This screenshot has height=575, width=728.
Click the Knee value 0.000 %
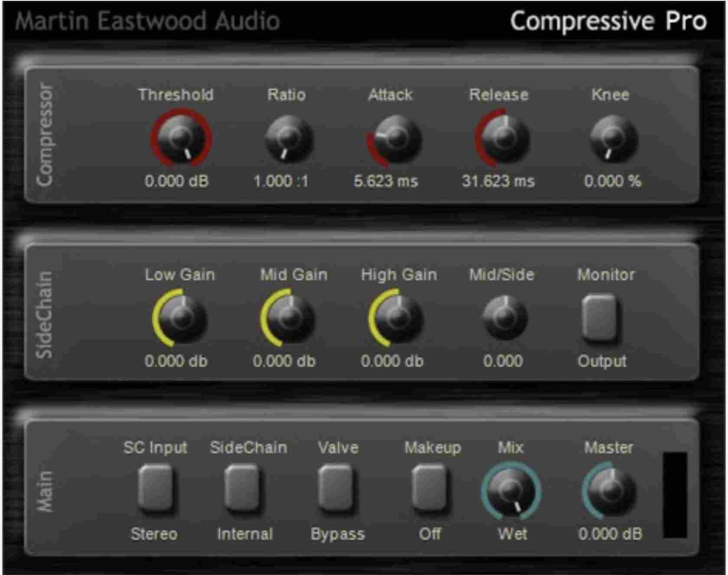point(612,181)
